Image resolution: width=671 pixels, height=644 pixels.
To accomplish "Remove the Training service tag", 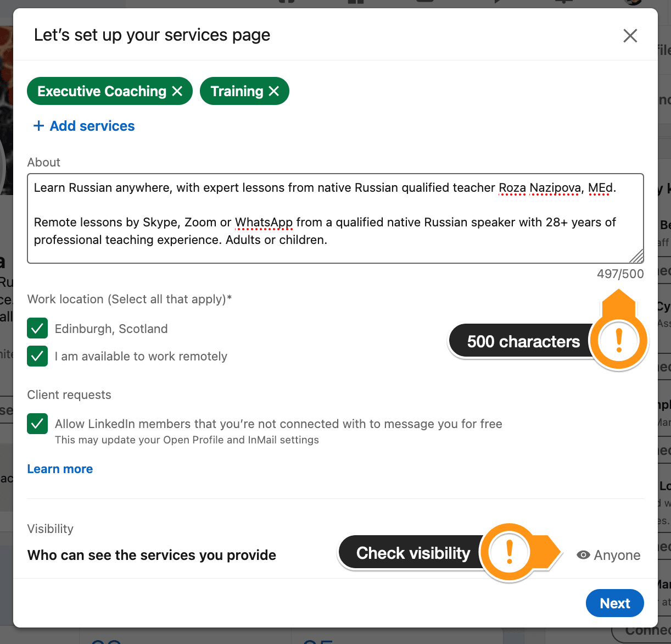I will (273, 91).
